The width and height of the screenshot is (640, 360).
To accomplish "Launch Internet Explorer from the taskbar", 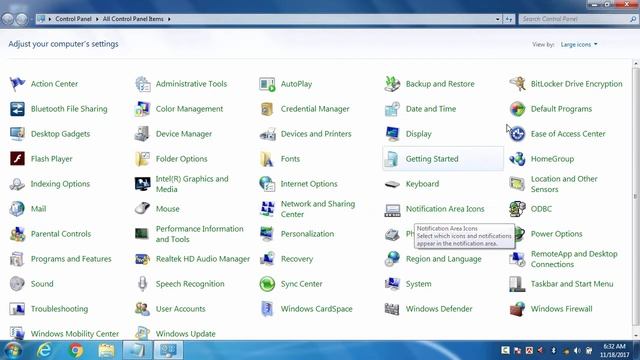I will click(x=44, y=350).
